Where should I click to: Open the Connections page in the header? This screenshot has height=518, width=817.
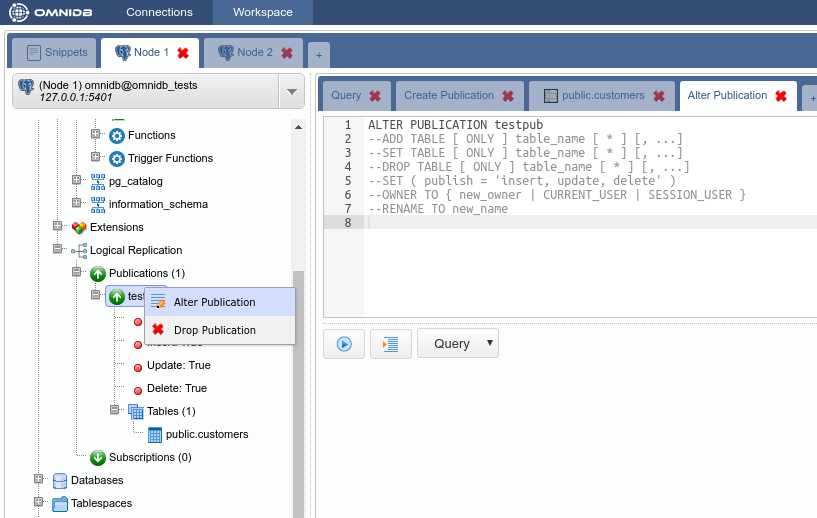159,12
